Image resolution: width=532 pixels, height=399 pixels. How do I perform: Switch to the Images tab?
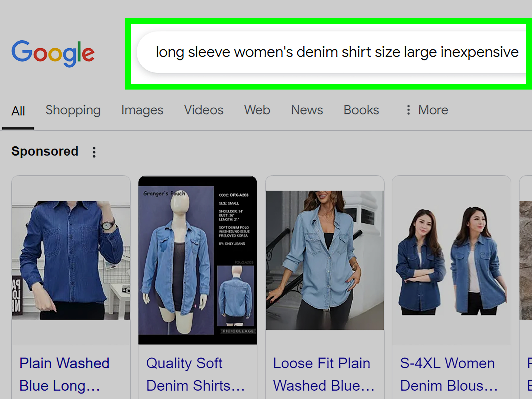142,110
